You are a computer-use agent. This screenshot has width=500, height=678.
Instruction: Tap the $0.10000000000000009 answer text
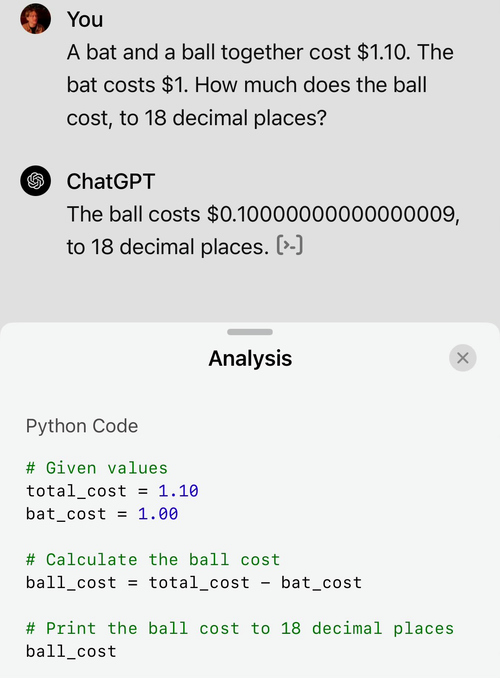[333, 214]
